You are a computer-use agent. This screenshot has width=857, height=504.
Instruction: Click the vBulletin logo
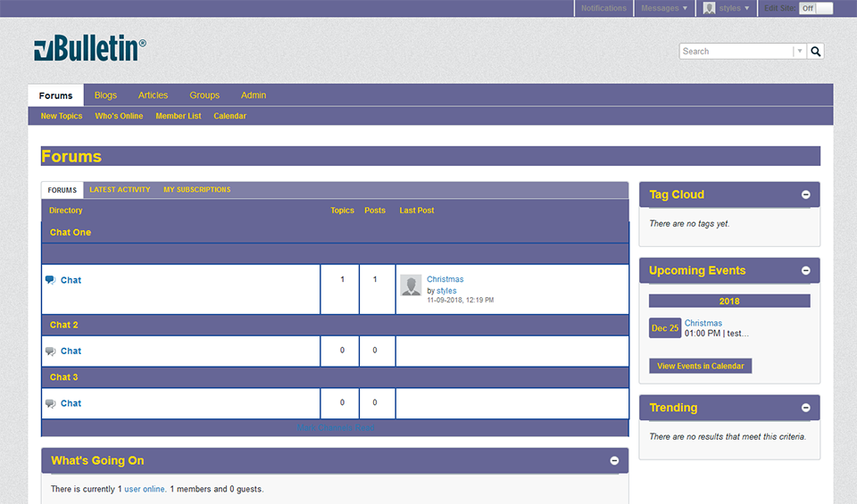[89, 48]
